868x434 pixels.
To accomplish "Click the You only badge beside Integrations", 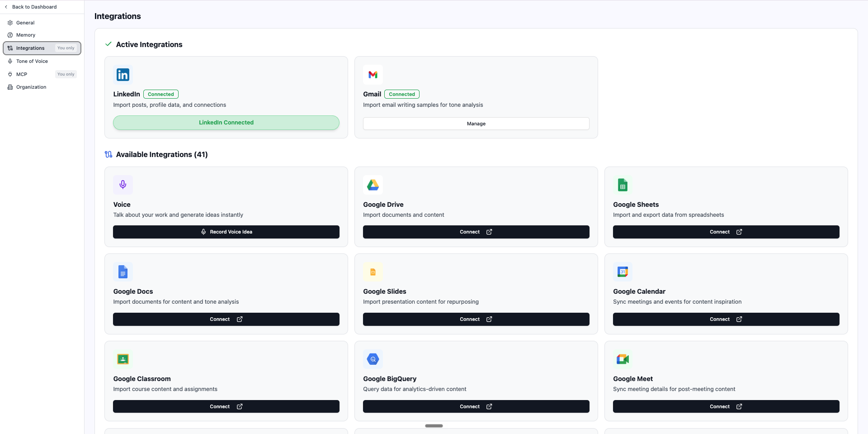I will (x=66, y=48).
